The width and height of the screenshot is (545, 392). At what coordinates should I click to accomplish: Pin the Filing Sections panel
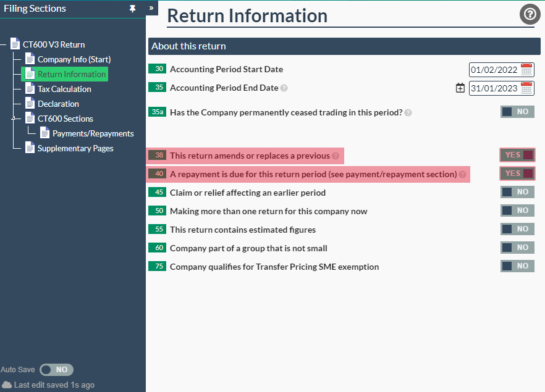[x=132, y=9]
